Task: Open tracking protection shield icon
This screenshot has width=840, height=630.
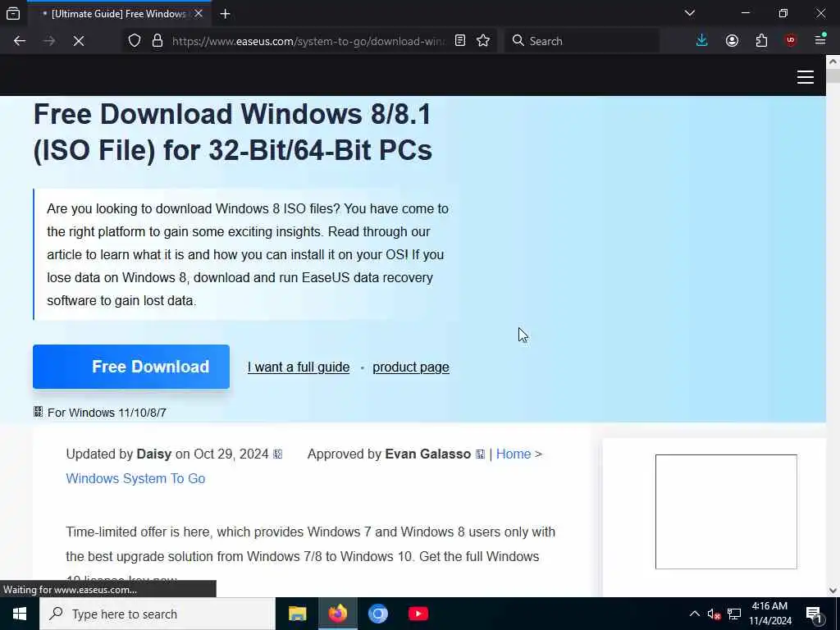Action: 135,41
